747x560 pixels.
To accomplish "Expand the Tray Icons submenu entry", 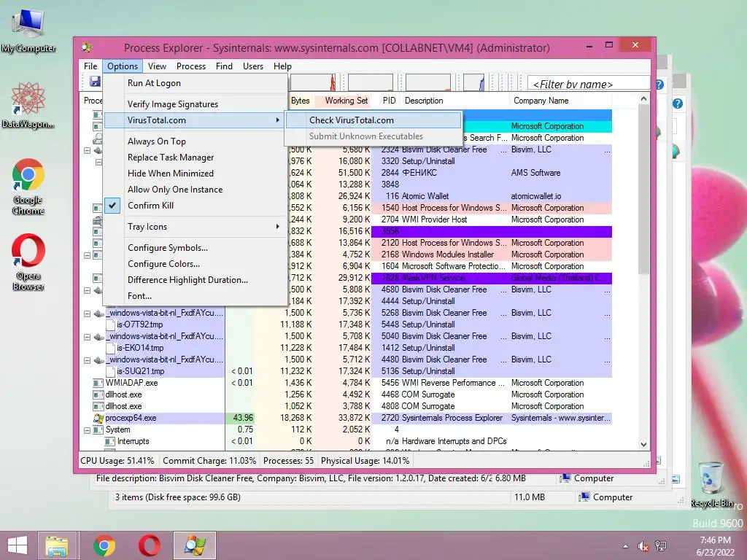I will click(x=195, y=227).
